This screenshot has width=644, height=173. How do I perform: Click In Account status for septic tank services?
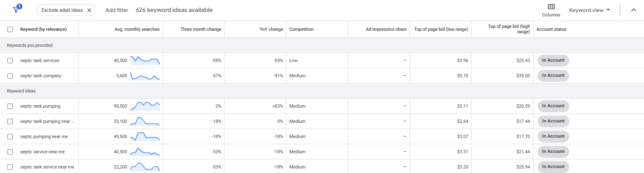coord(553,60)
